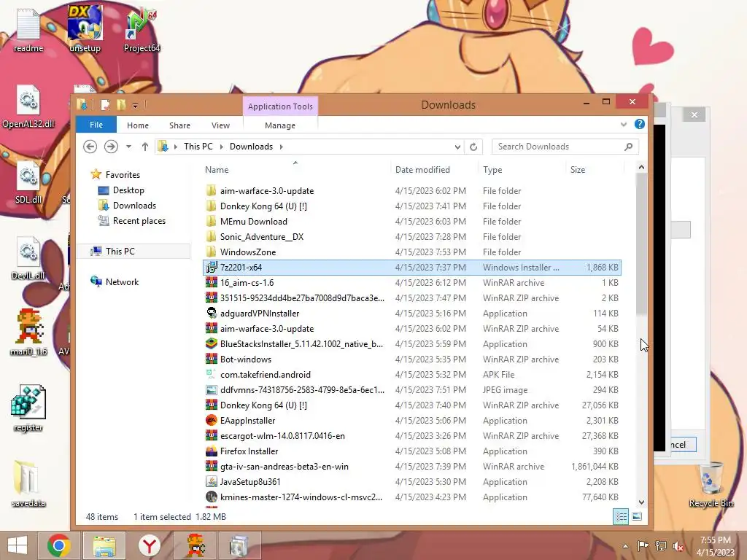
Task: Show hidden system tray icons
Action: click(625, 546)
